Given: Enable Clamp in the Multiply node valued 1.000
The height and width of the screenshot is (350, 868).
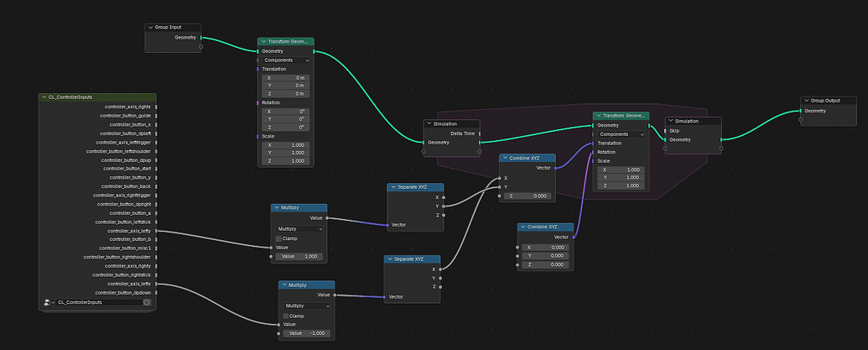Looking at the screenshot, I should tap(278, 238).
